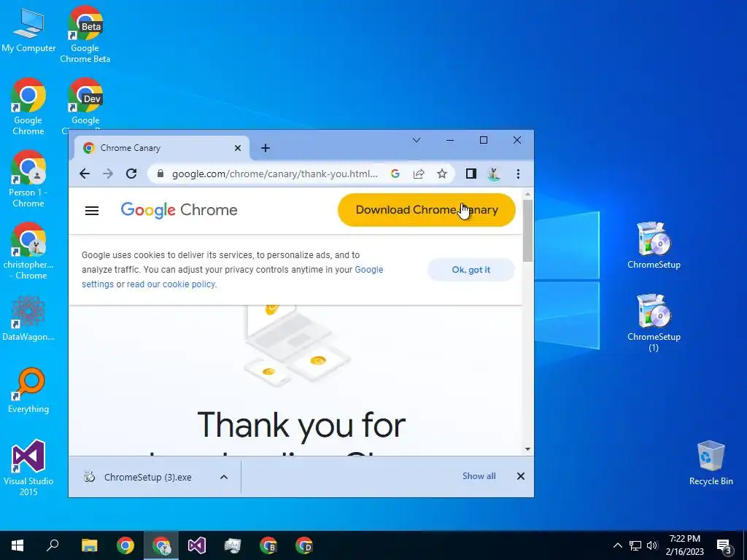Open the tab search dropdown chevron

(x=417, y=140)
